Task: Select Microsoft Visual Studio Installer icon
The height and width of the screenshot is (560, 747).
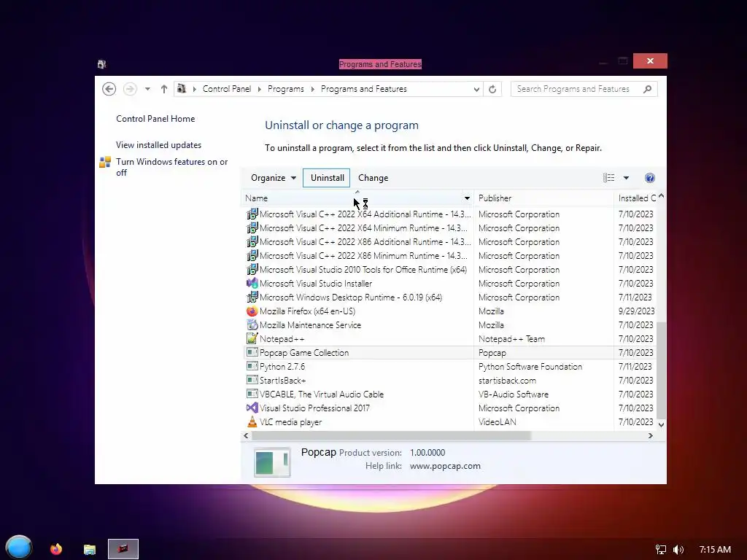Action: 252,284
